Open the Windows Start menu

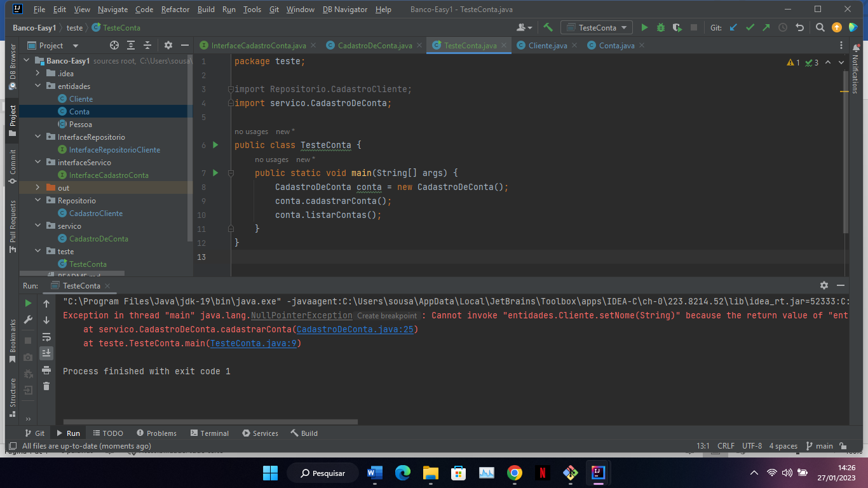(270, 473)
